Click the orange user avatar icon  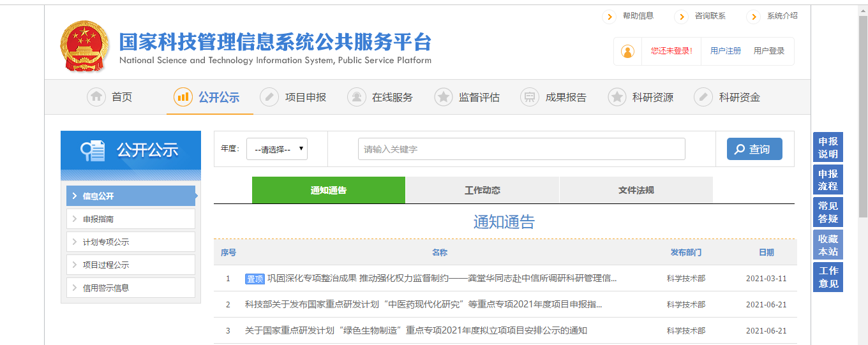click(628, 51)
